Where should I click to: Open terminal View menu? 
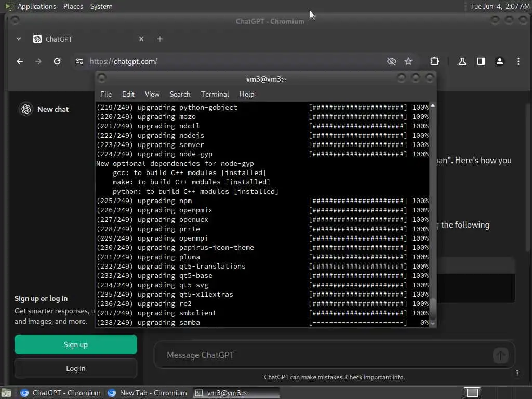pos(152,95)
